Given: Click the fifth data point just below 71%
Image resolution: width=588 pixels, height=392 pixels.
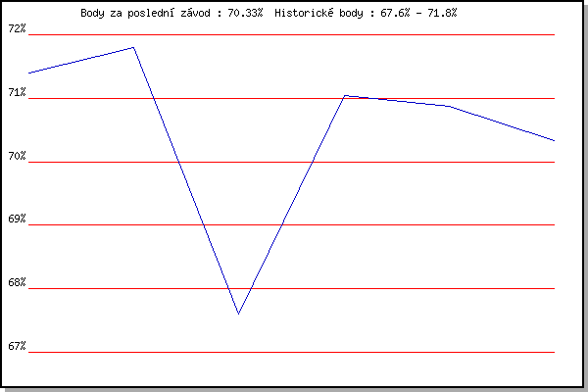Looking at the screenshot, I should (449, 106).
